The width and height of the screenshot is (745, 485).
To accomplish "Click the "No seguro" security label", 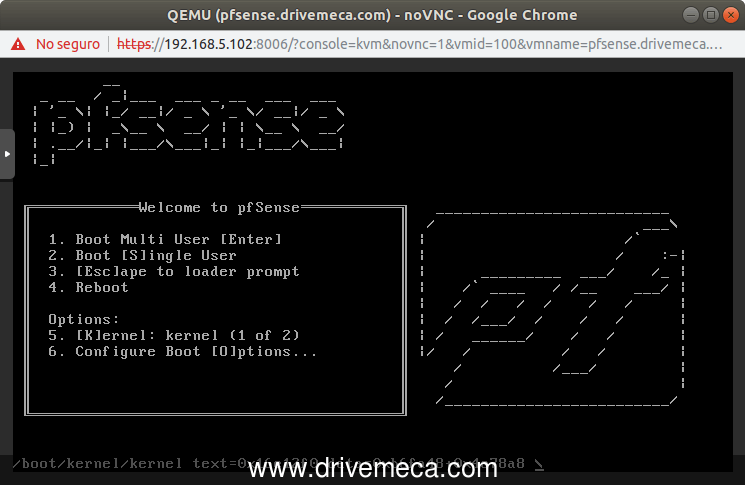I will [68, 44].
